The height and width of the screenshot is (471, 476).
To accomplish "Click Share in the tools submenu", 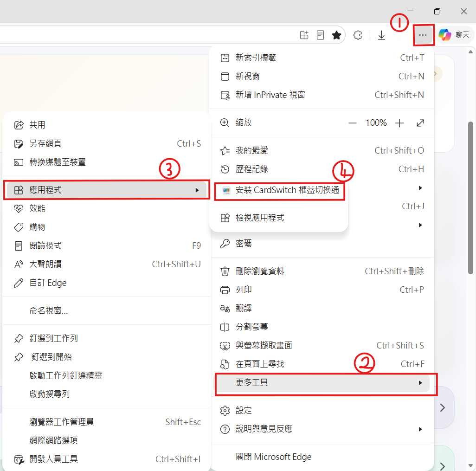I will pos(107,125).
